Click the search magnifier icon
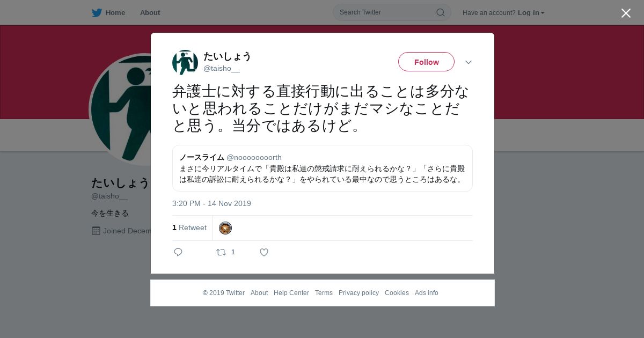This screenshot has width=644, height=338. coord(440,12)
